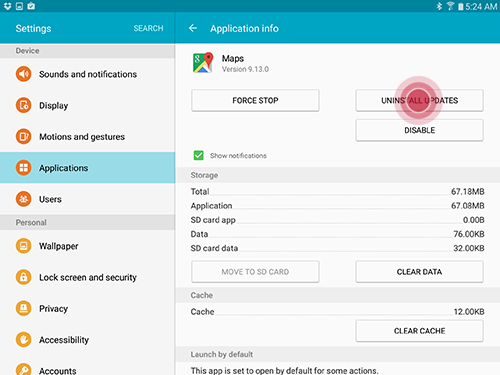Select the Accounts key icon
This screenshot has width=500, height=375.
24,369
